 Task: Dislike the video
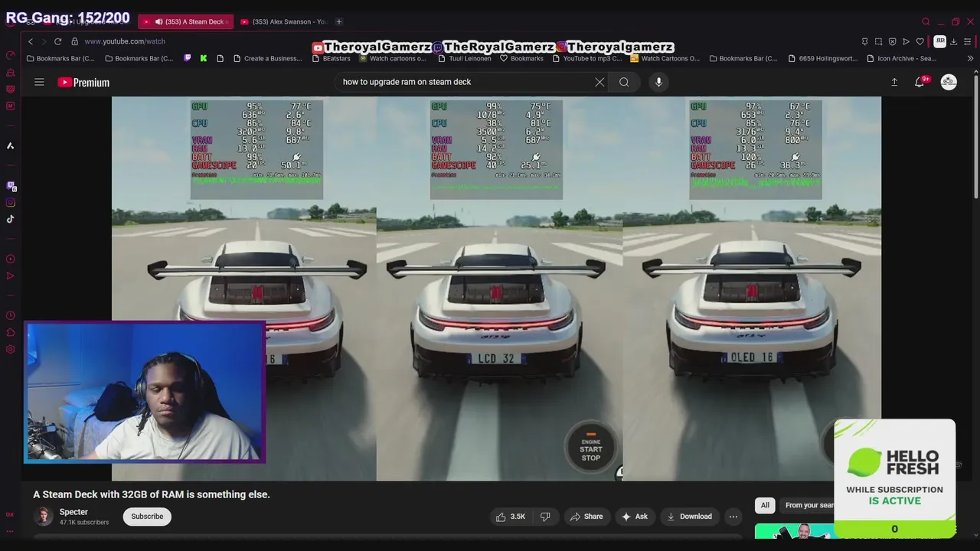[545, 517]
